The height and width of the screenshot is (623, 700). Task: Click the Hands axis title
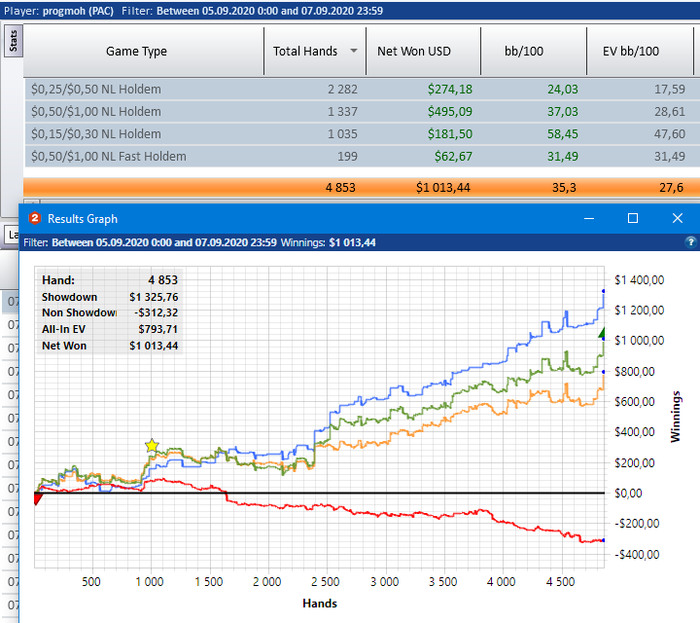[320, 603]
